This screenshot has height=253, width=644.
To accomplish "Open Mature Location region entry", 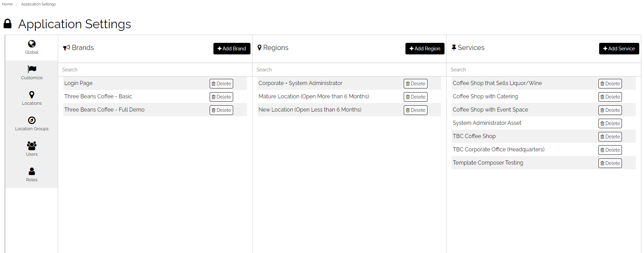I will 314,96.
